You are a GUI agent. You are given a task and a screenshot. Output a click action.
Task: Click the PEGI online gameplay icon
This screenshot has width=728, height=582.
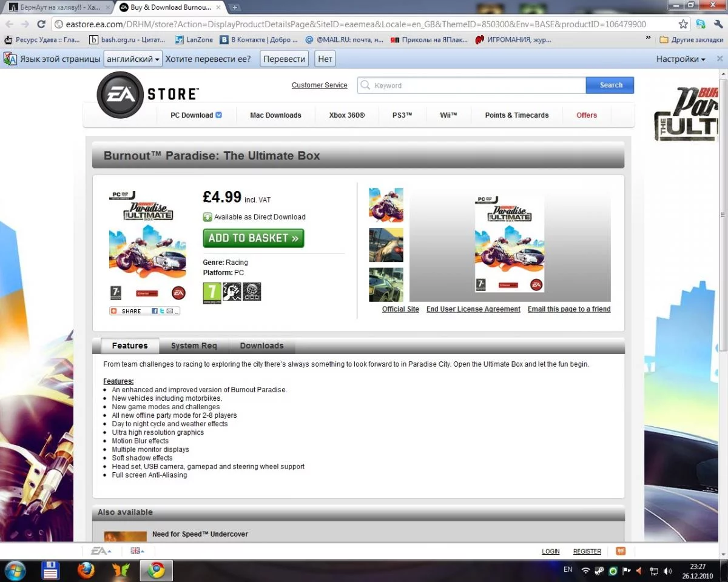pos(252,292)
